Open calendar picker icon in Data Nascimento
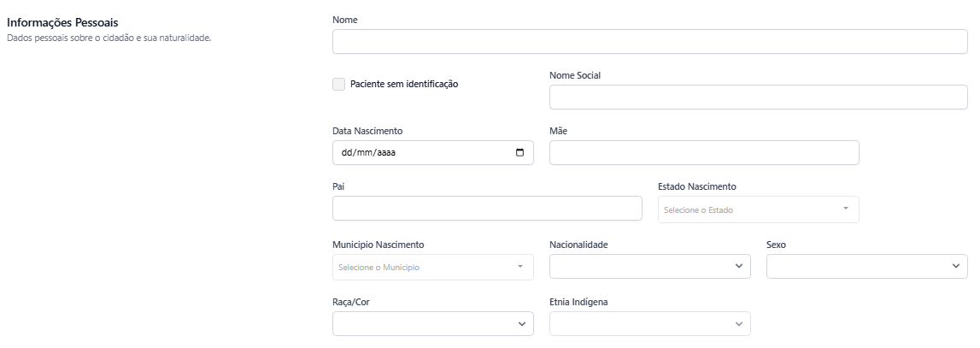The height and width of the screenshot is (348, 980). click(520, 153)
